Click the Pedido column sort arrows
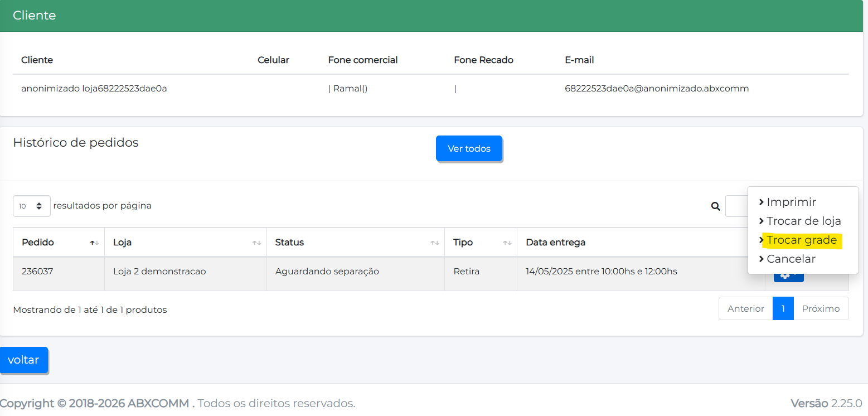Screen dimensions: 868x416 click(95, 243)
